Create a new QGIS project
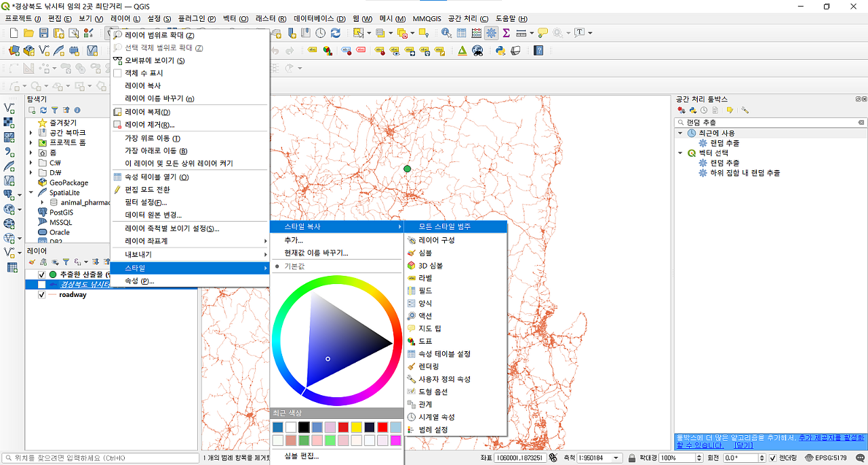Viewport: 868px width, 465px height. 14,33
